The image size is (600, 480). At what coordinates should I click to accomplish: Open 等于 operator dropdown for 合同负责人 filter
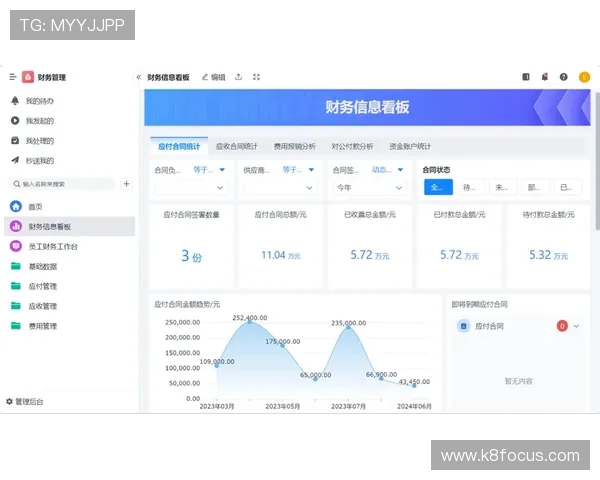[x=209, y=170]
